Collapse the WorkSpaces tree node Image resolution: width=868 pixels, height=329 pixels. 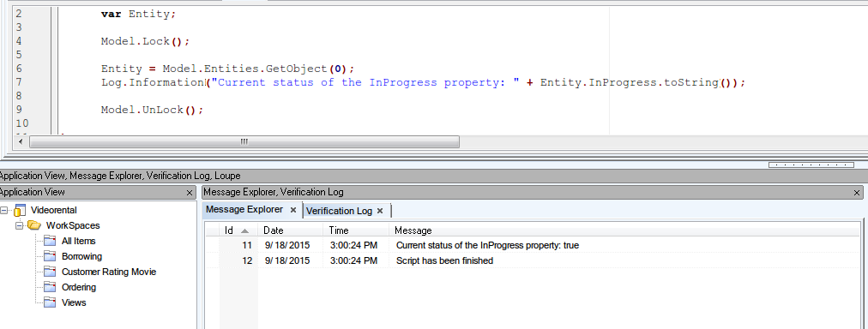[20, 225]
